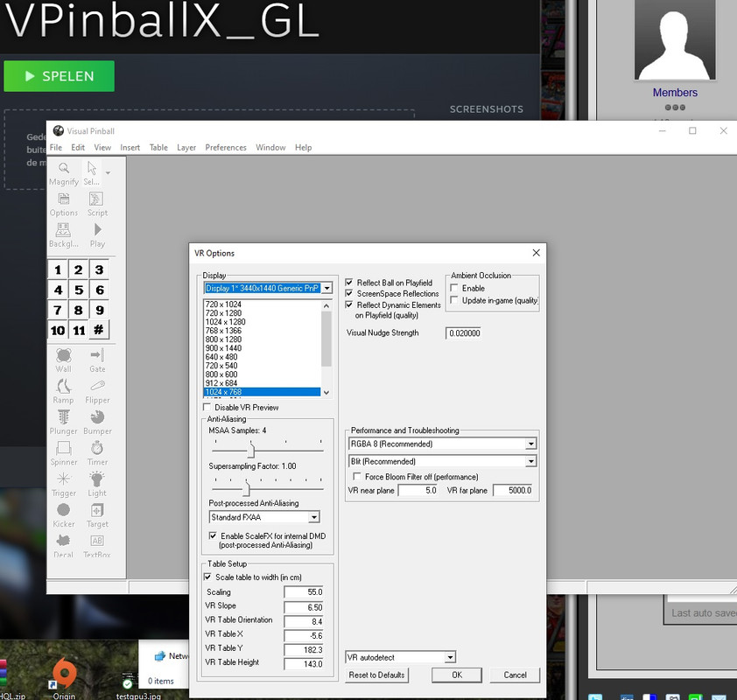
Task: Select the Bumper element tool
Action: click(x=97, y=423)
